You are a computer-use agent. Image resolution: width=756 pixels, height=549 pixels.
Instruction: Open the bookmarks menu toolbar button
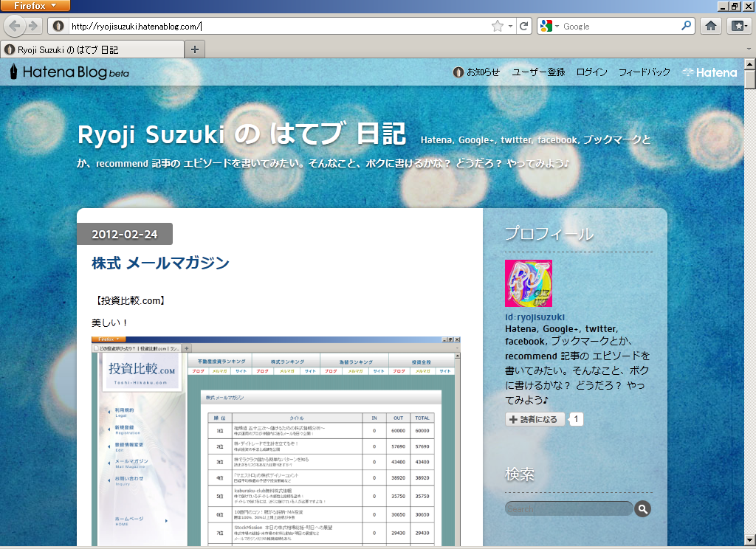click(738, 26)
